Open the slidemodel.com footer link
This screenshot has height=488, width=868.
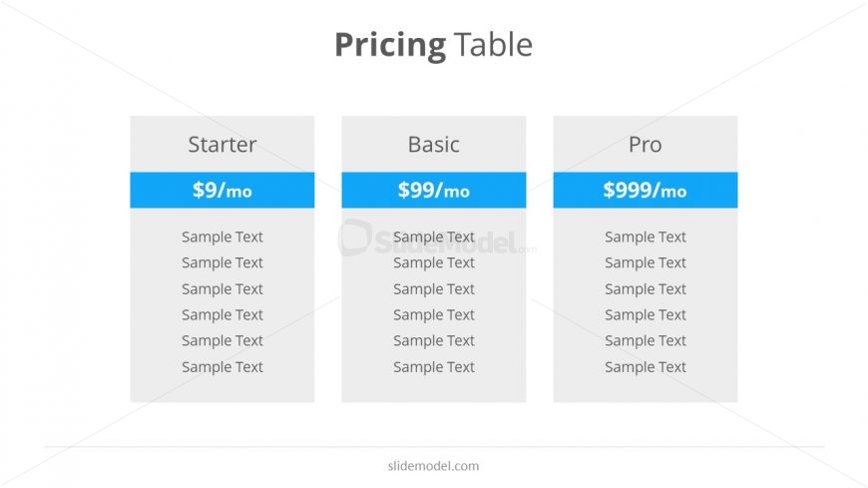[x=433, y=466]
